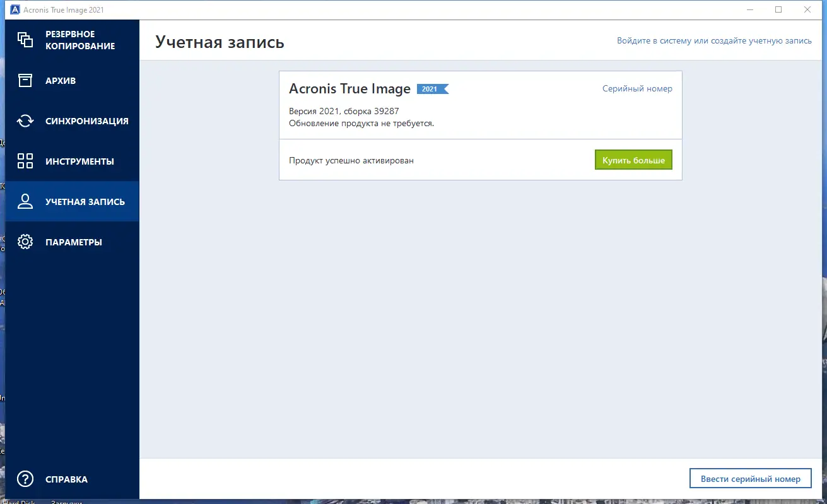Select the УЧЕТНАЯ ЗАПИСЬ menu item
This screenshot has height=504, width=827.
[72, 202]
